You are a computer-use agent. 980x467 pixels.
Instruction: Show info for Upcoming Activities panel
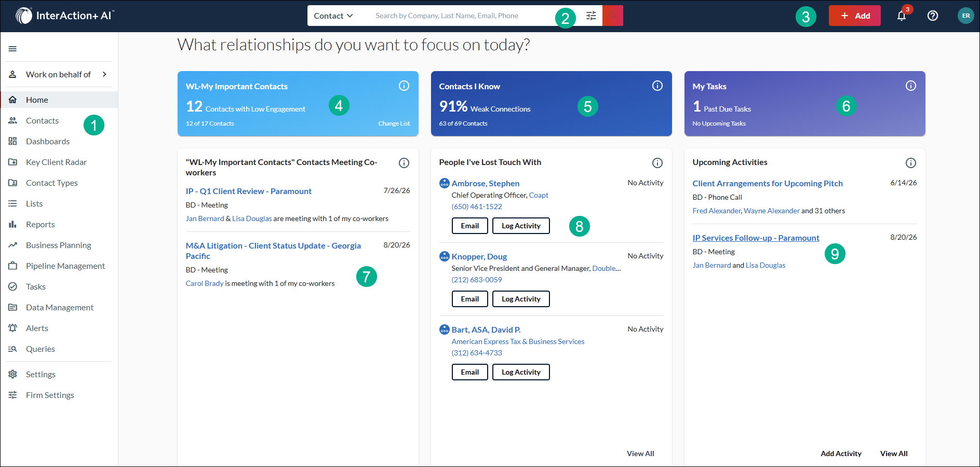[911, 163]
